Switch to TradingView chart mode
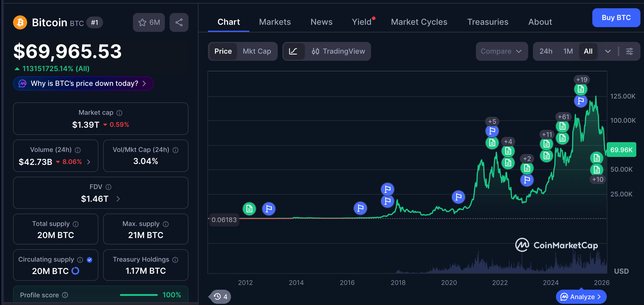 point(338,51)
